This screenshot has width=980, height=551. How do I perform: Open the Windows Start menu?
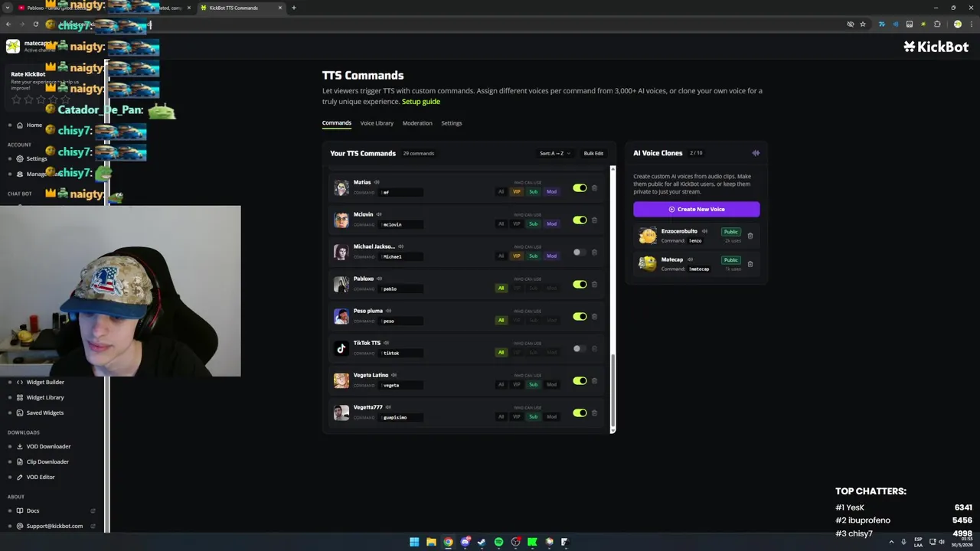pyautogui.click(x=414, y=542)
